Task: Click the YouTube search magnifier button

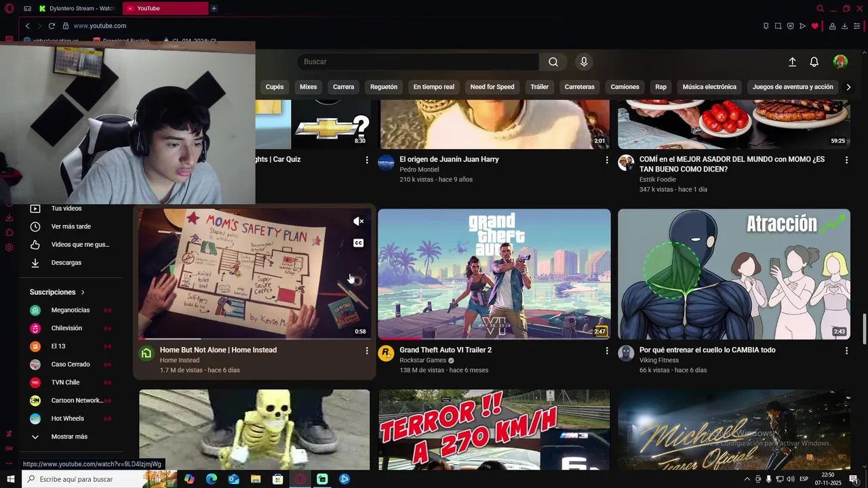Action: pyautogui.click(x=553, y=62)
